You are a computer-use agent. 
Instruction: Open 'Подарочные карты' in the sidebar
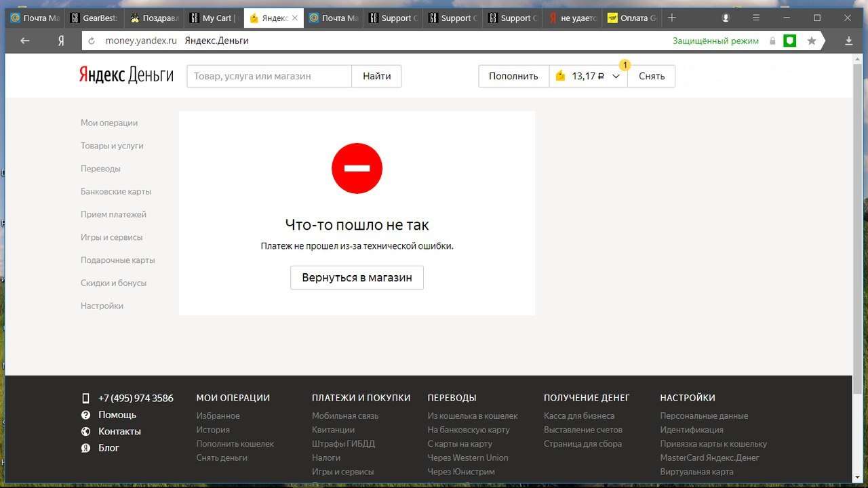tap(118, 260)
